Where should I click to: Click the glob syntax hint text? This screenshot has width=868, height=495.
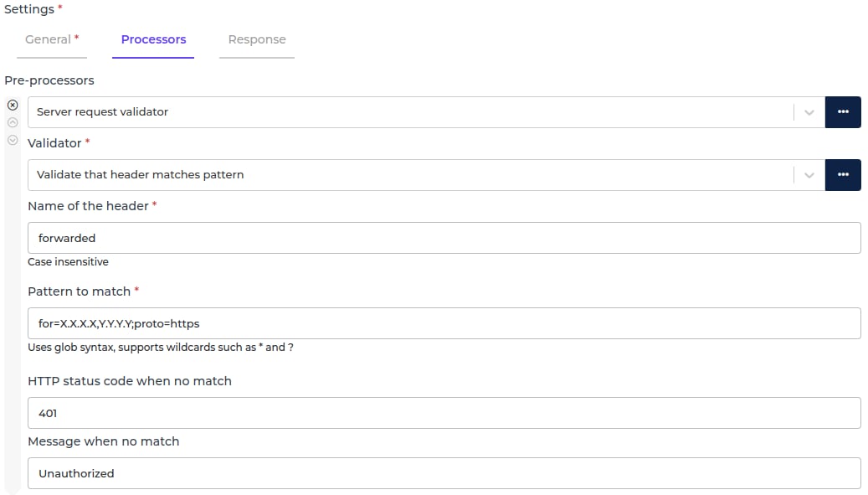point(161,348)
